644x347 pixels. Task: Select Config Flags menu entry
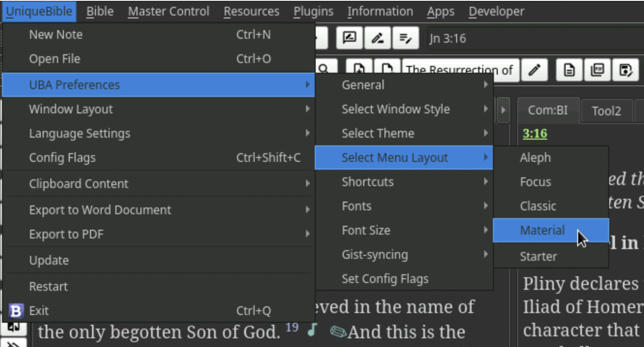point(159,158)
